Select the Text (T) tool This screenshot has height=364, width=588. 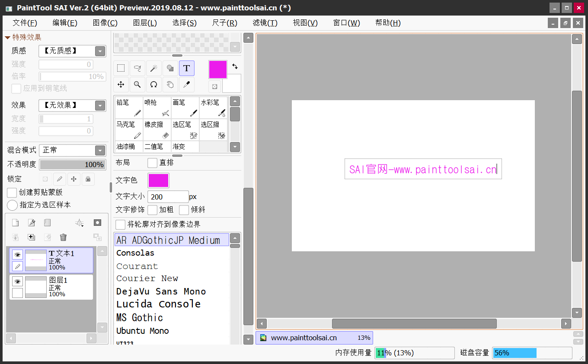point(187,68)
